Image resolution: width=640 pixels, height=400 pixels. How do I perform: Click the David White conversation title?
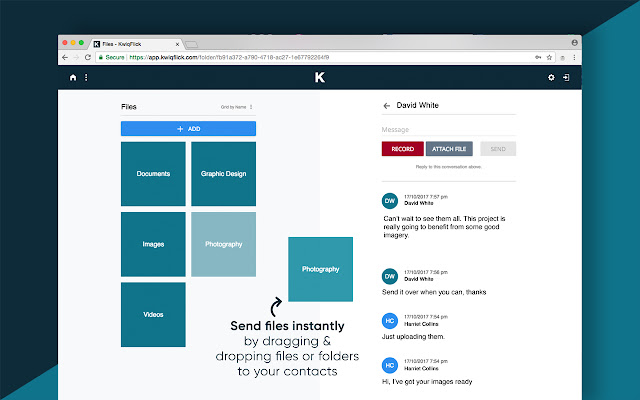[418, 105]
